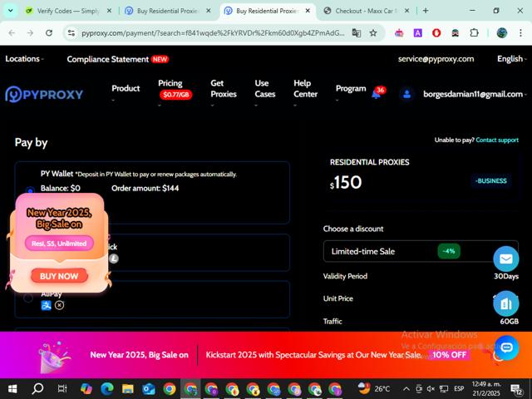Open the floating email contact icon
Screen dimensions: 532x399
tap(506, 259)
